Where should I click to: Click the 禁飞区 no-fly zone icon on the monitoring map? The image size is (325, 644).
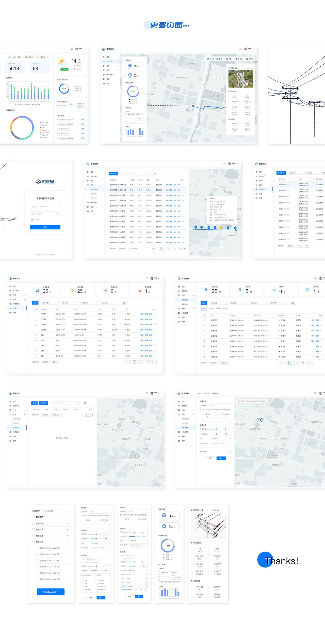tap(236, 59)
